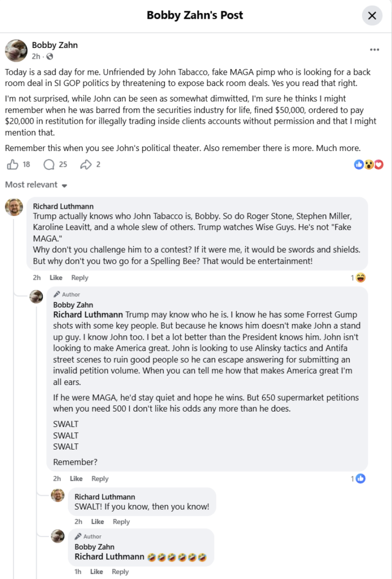The width and height of the screenshot is (392, 579).
Task: Click the blue like reaction badge on the post
Action: (x=359, y=164)
